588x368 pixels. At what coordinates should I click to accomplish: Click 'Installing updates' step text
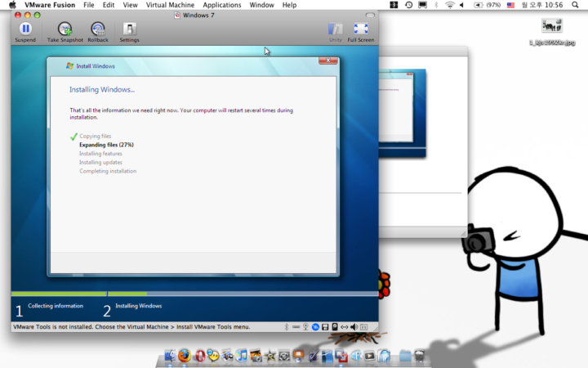pos(100,162)
